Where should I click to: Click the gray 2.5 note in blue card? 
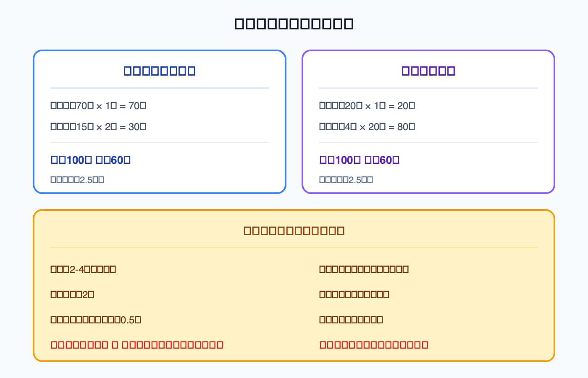[x=77, y=180]
